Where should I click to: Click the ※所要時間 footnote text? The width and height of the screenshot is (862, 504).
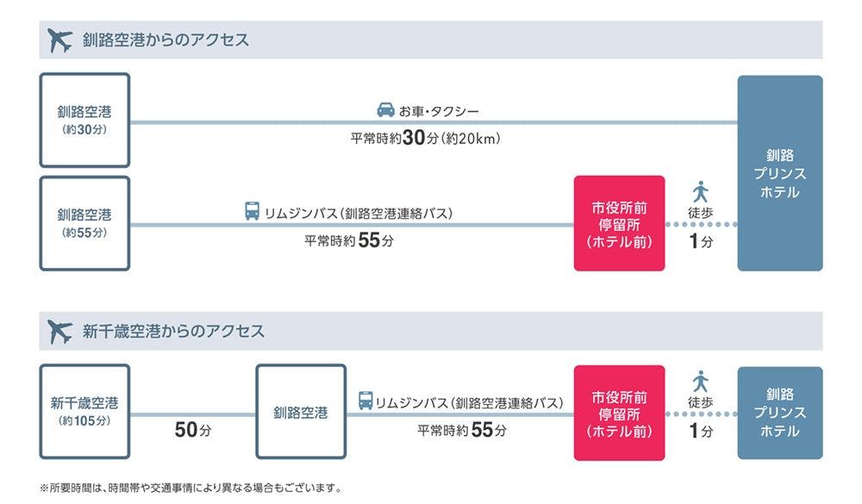(191, 488)
